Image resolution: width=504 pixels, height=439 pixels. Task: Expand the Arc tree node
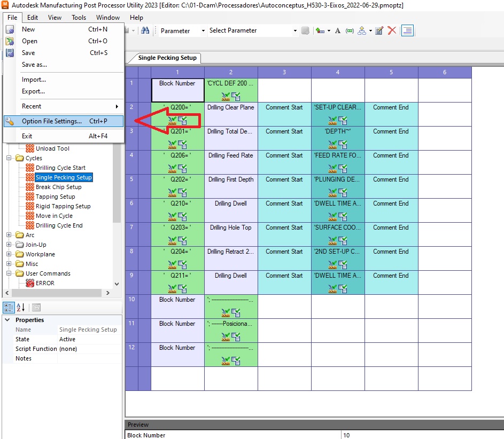point(9,235)
